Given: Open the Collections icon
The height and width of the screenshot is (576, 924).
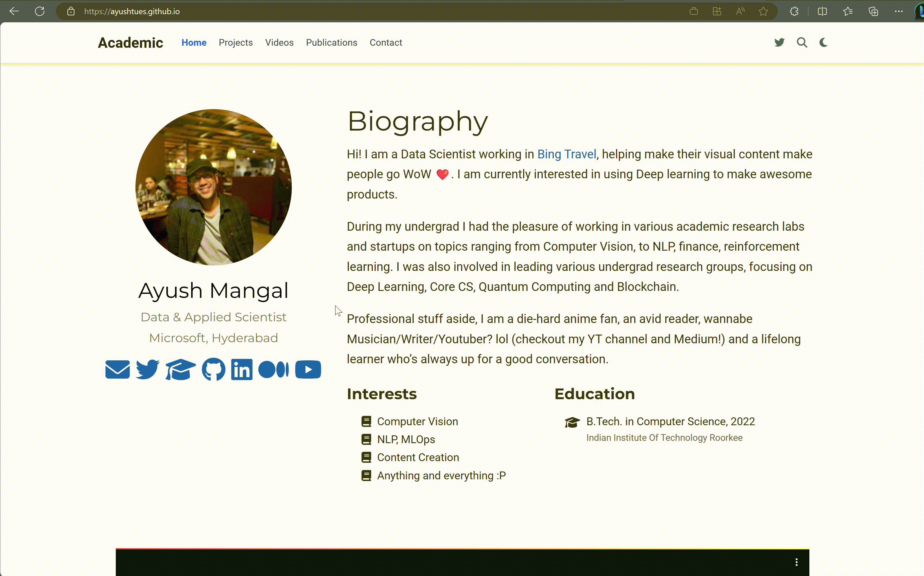Looking at the screenshot, I should (x=873, y=11).
